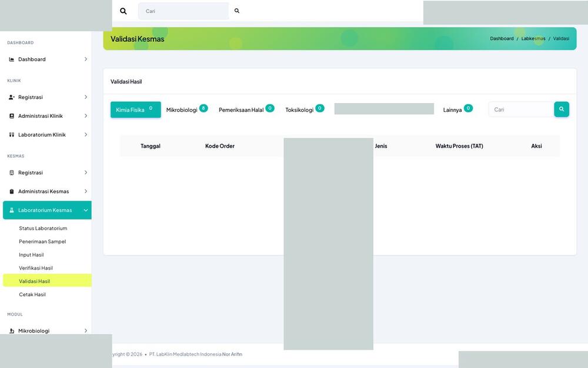Focus the Cari field in Validasi Hasil panel
Screen dimensions: 588x368
coord(521,110)
